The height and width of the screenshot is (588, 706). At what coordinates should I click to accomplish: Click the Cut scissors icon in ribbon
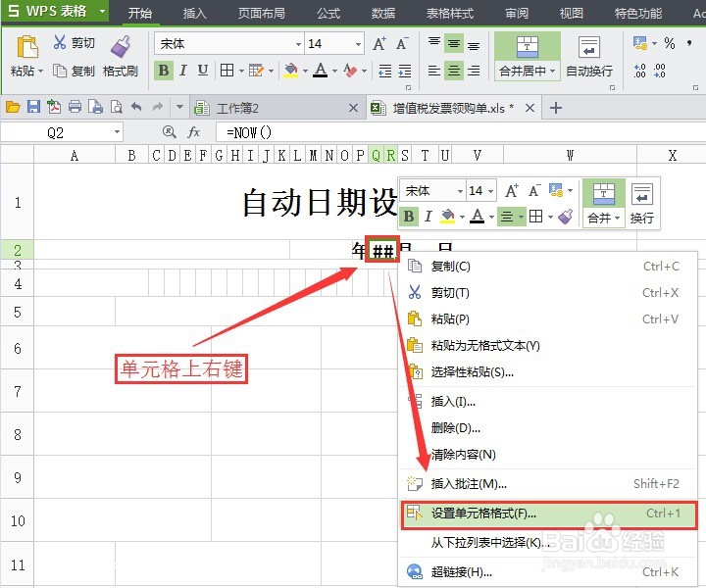[60, 42]
